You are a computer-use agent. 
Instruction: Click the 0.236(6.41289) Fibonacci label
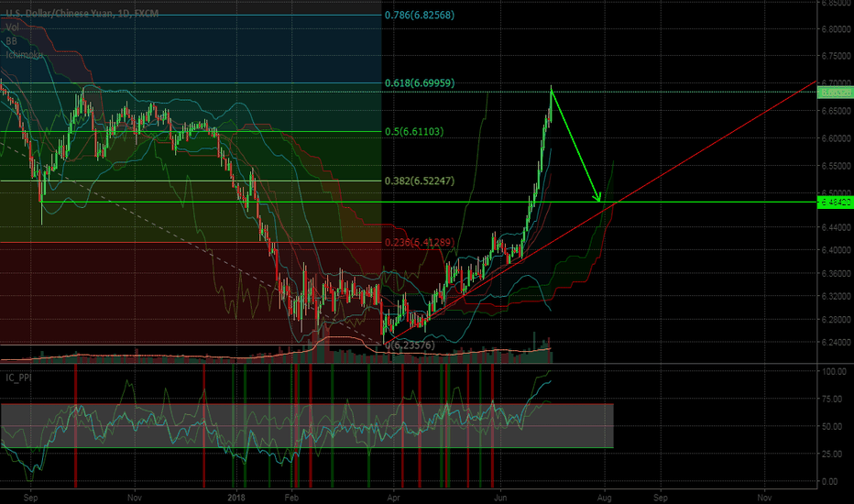(420, 243)
